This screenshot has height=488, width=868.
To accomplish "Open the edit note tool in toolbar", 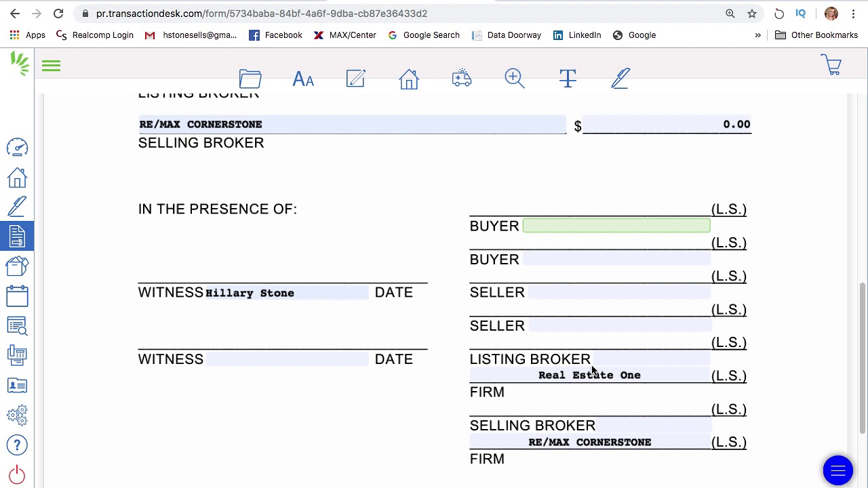I will (x=356, y=79).
